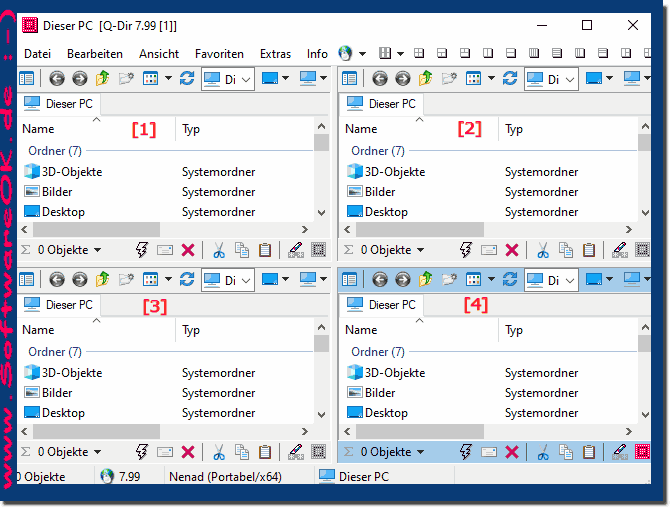
Task: Click red X delete icon in pane 1
Action: coord(188,250)
